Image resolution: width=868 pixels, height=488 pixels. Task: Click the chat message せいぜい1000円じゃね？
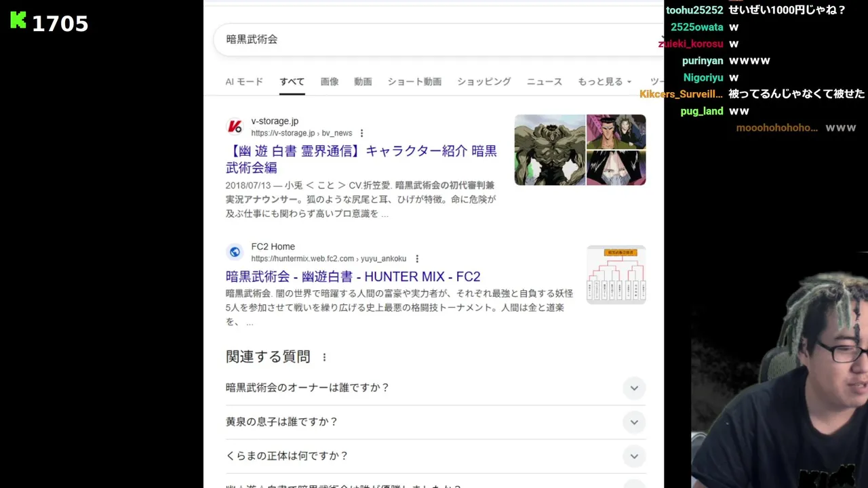click(788, 10)
